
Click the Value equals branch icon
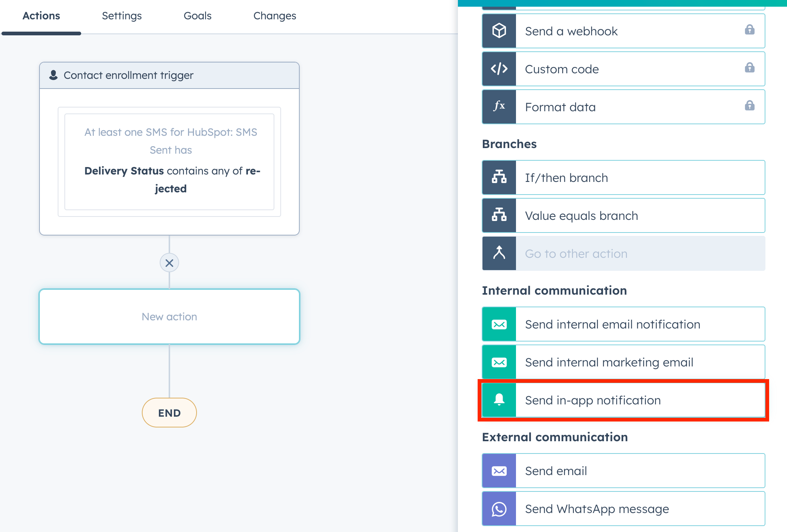499,215
